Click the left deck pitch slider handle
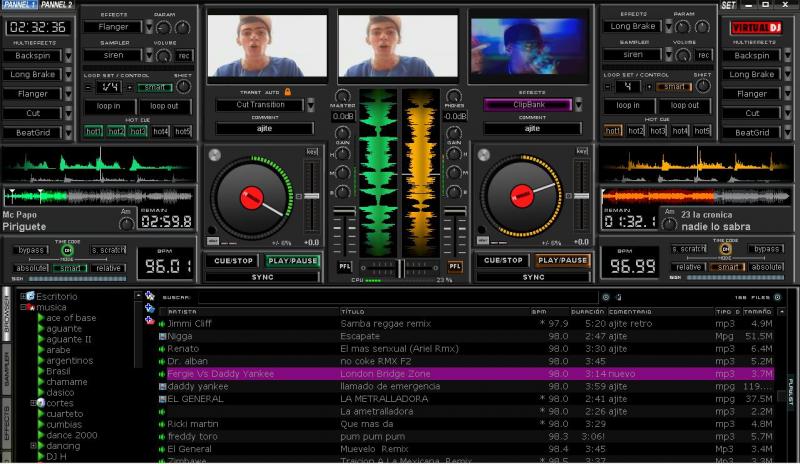The width and height of the screenshot is (800, 464). pyautogui.click(x=311, y=196)
